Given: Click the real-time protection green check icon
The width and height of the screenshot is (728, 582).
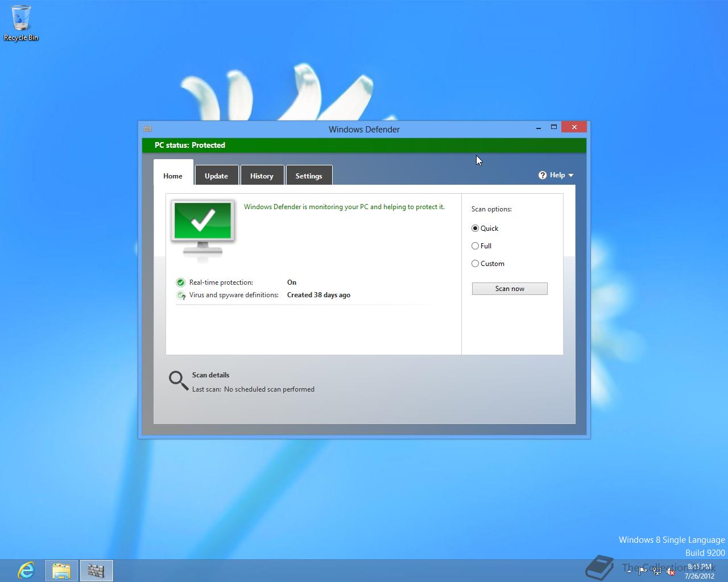Looking at the screenshot, I should (x=181, y=282).
